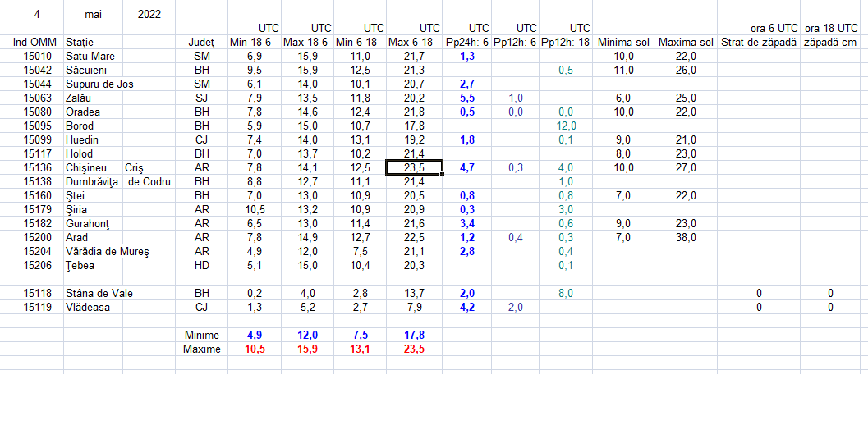Select the Maxime row's red 23,5 value
Viewport: 868px width, 443px height.
coord(414,349)
